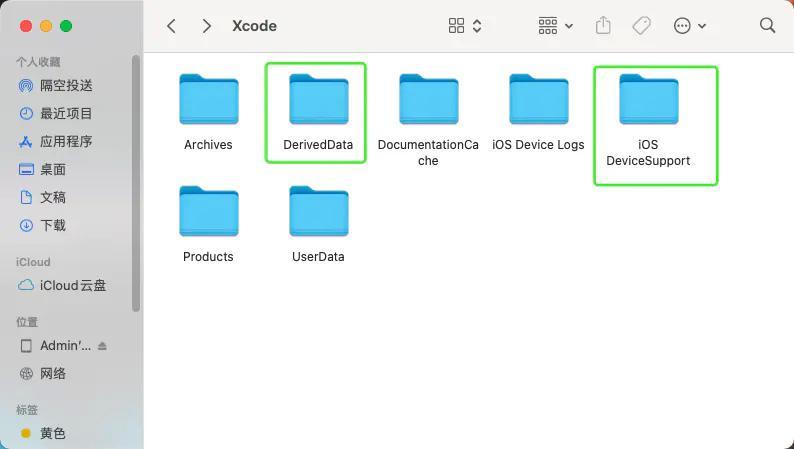The height and width of the screenshot is (449, 794).
Task: Select the UserData folder
Action: point(319,211)
